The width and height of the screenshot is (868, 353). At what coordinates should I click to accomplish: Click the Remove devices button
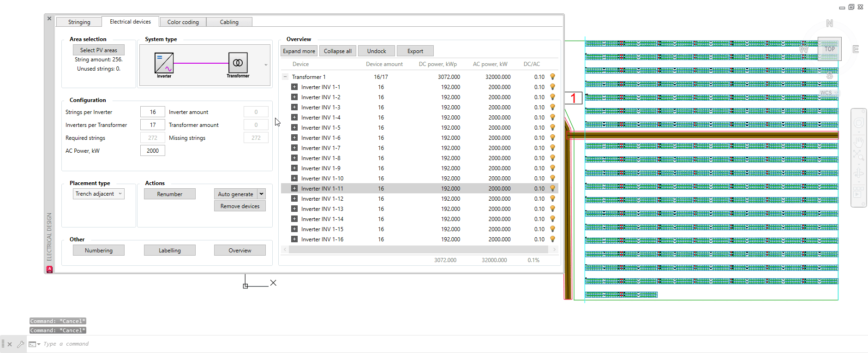pos(240,206)
